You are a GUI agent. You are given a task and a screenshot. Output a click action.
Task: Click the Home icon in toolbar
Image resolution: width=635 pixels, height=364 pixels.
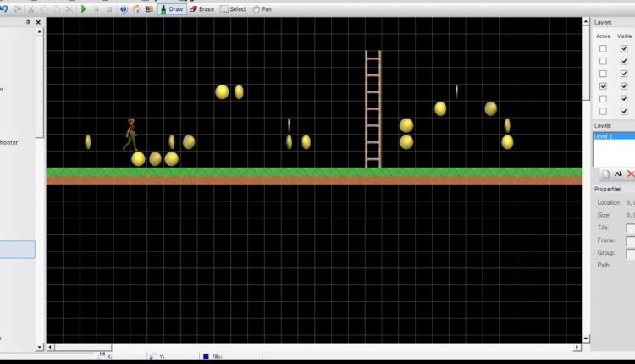(136, 9)
